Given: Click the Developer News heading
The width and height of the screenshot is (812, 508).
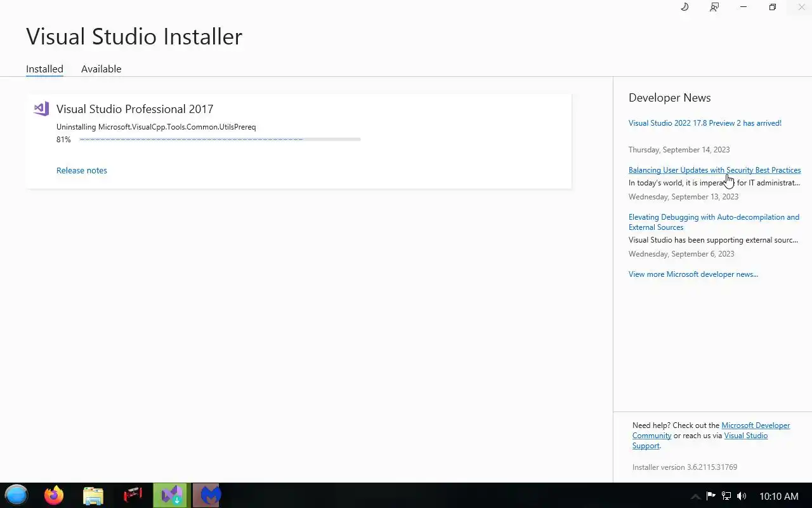Looking at the screenshot, I should pos(669,98).
